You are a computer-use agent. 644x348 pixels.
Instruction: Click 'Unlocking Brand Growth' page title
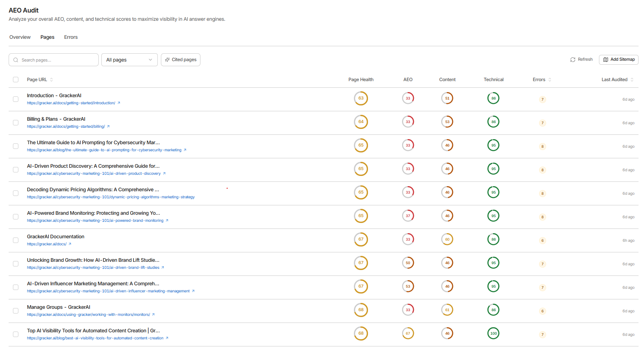pyautogui.click(x=93, y=260)
